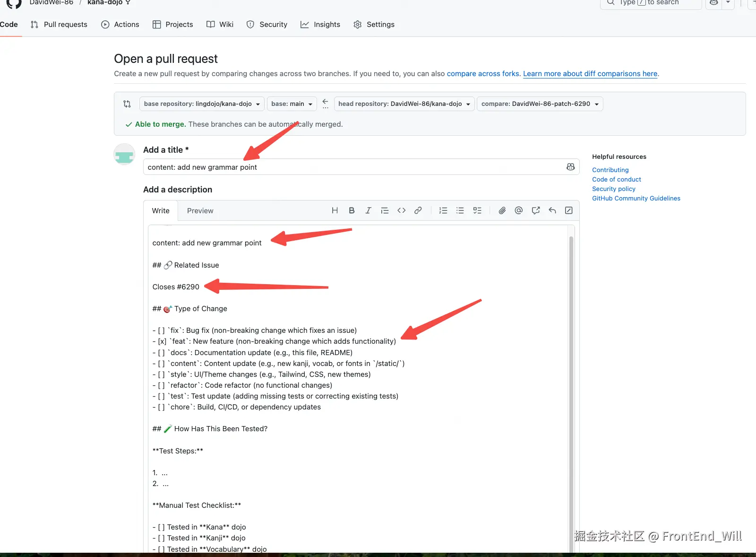The image size is (756, 557).
Task: Insert an unordered bullet list
Action: (460, 210)
